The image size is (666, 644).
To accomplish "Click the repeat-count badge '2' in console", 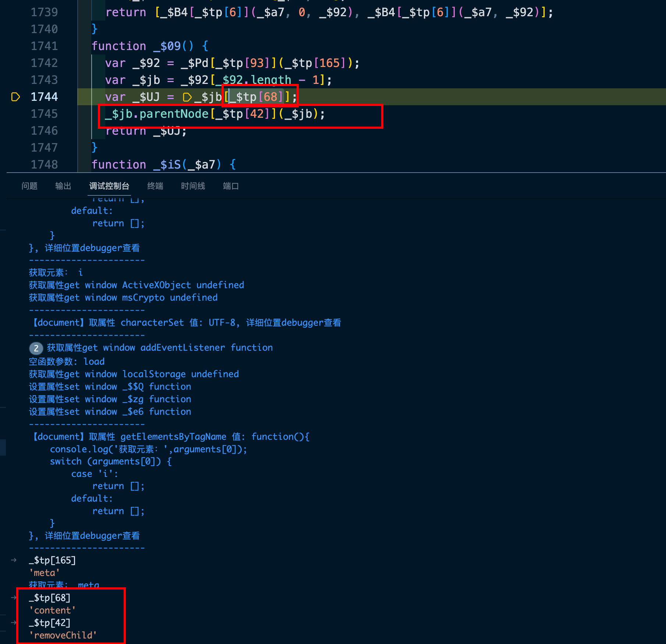I will tap(36, 348).
